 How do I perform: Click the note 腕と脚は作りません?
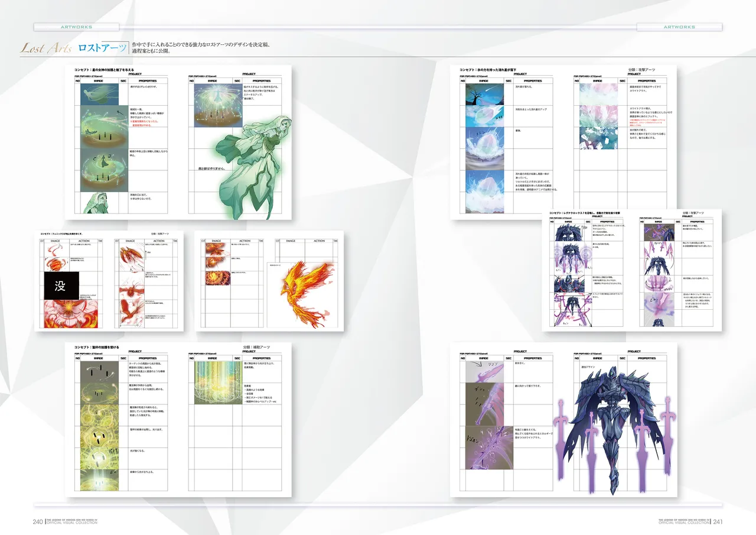pyautogui.click(x=213, y=168)
